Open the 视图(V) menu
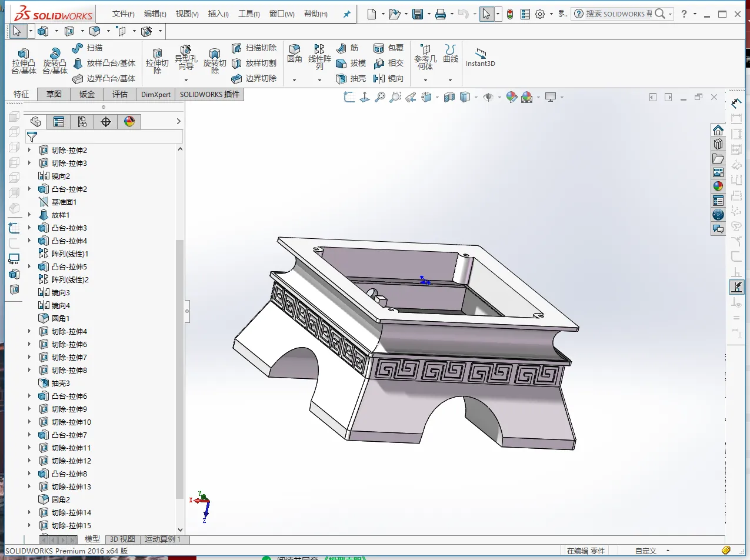The image size is (750, 560). click(187, 14)
